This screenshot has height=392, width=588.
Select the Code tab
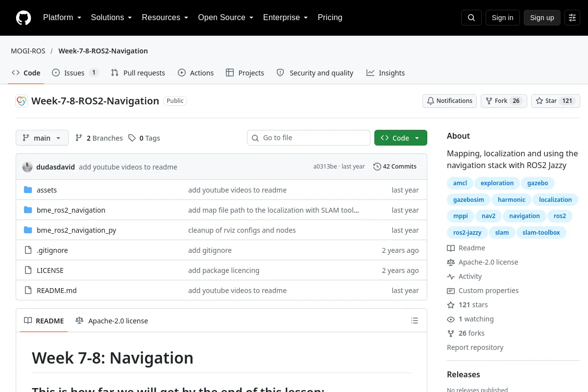26,73
